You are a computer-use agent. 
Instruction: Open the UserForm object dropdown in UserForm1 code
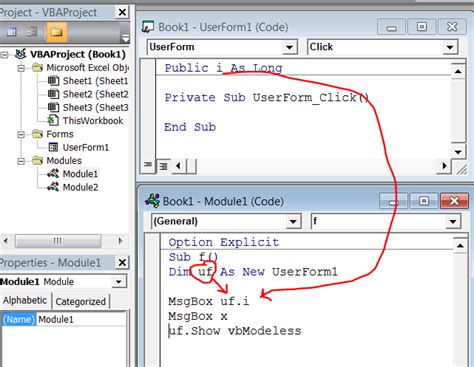point(290,47)
